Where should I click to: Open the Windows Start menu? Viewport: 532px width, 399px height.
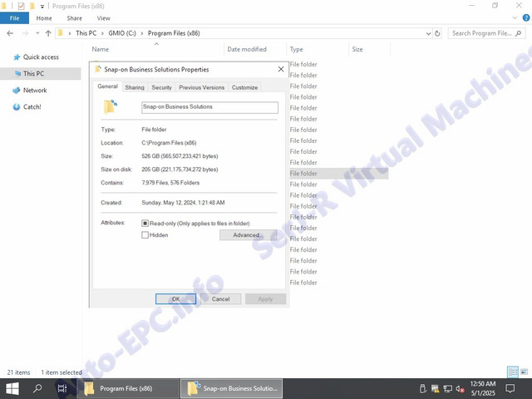[12, 388]
